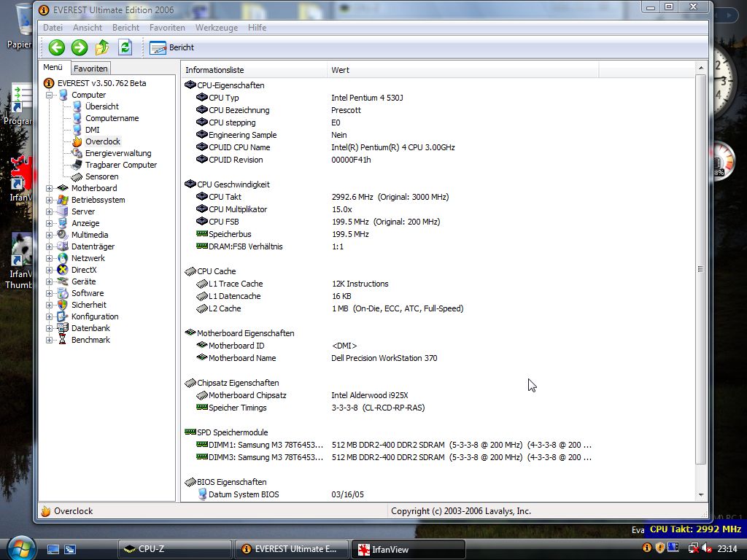The width and height of the screenshot is (747, 560).
Task: Open the Ansicht menu
Action: click(x=88, y=28)
